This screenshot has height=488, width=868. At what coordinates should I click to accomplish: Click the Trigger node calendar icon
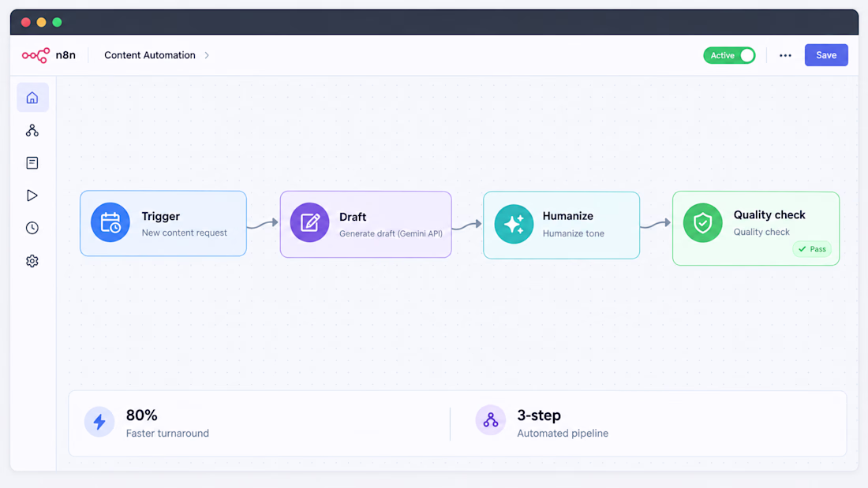[110, 222]
